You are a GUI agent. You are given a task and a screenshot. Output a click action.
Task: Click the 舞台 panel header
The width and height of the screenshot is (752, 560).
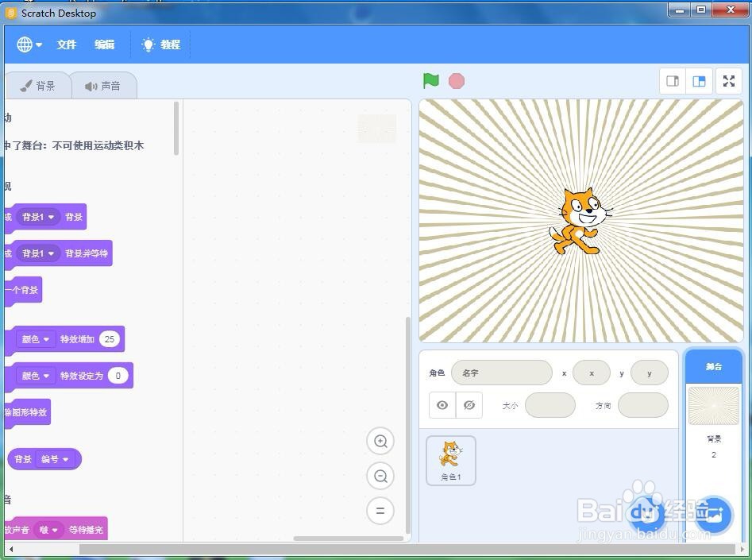point(714,367)
